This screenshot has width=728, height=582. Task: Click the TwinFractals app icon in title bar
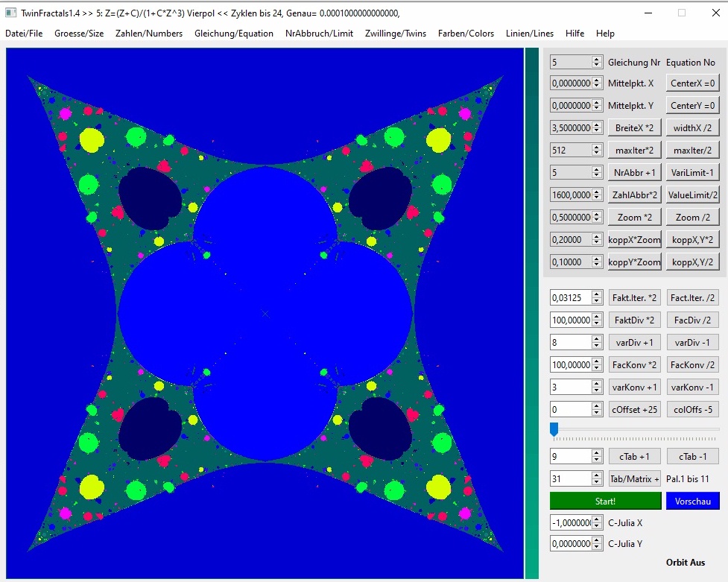point(10,13)
